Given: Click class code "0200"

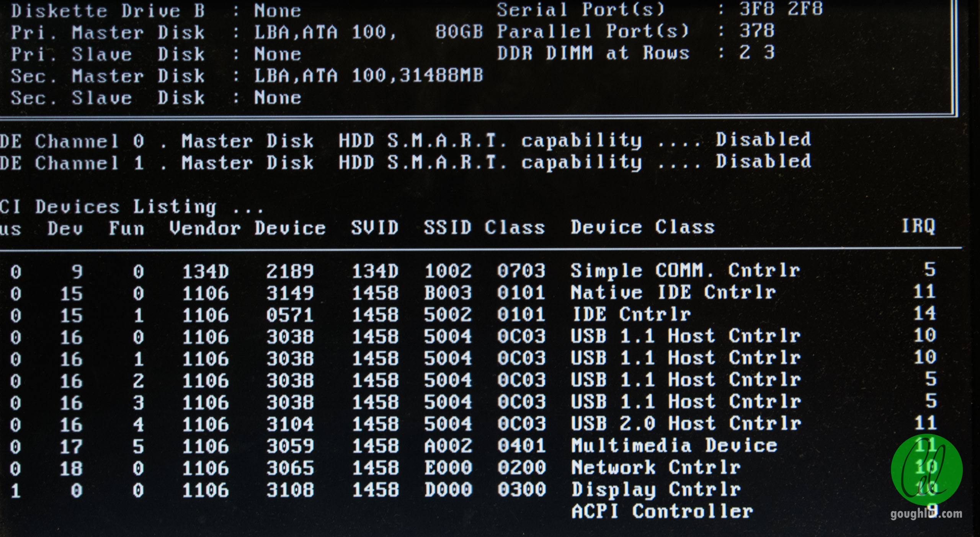Looking at the screenshot, I should 521,467.
